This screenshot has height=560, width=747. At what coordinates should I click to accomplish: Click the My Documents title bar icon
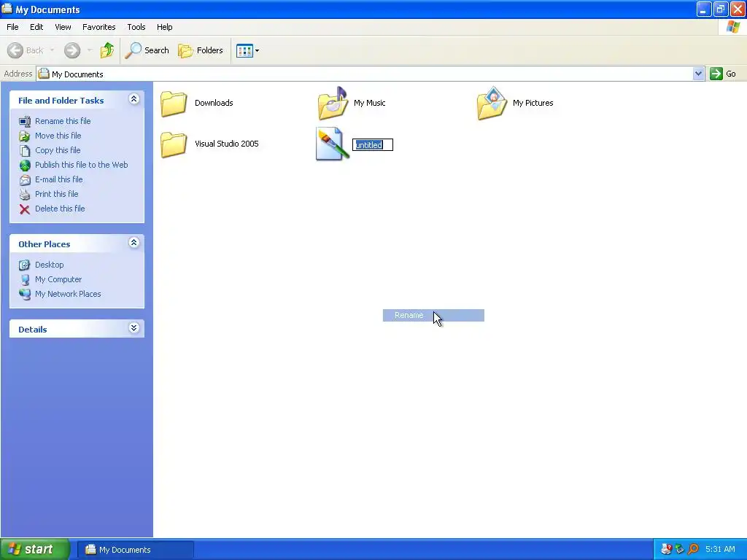(x=7, y=9)
